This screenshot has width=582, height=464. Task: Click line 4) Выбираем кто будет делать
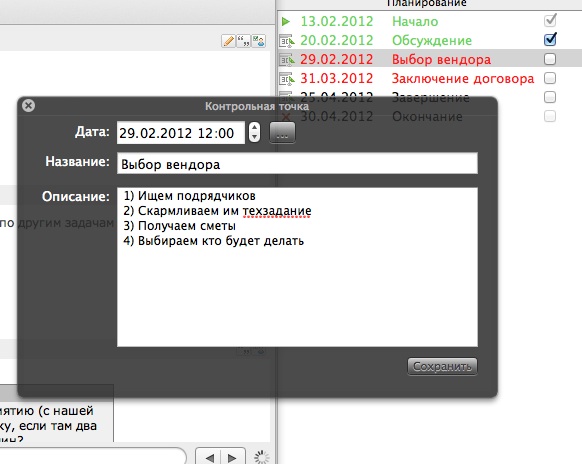pyautogui.click(x=213, y=241)
